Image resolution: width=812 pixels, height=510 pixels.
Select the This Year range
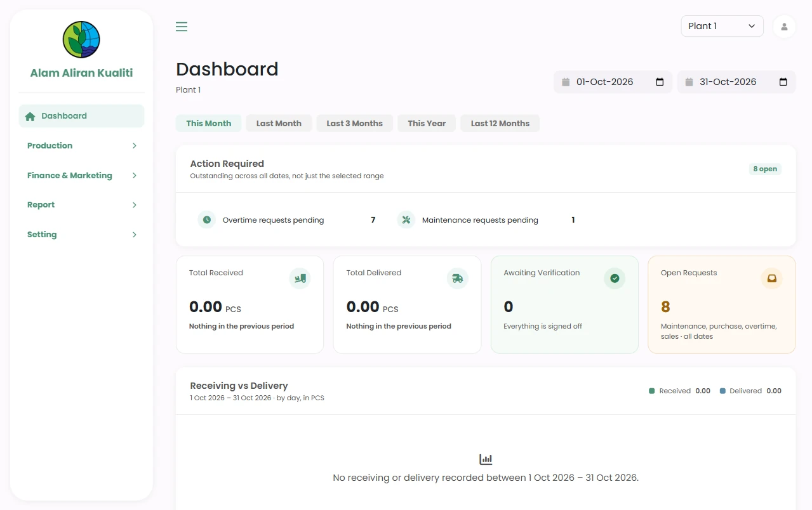coord(427,123)
